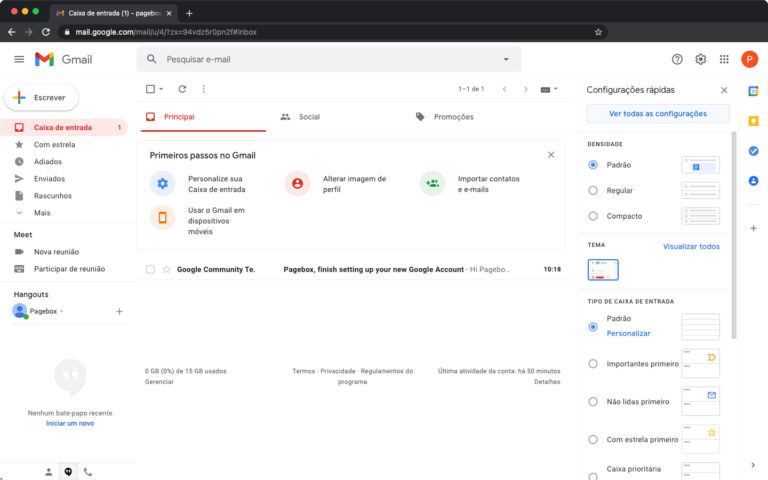The width and height of the screenshot is (768, 480).
Task: Click the Pesquisar e-mail search field
Action: coord(329,59)
